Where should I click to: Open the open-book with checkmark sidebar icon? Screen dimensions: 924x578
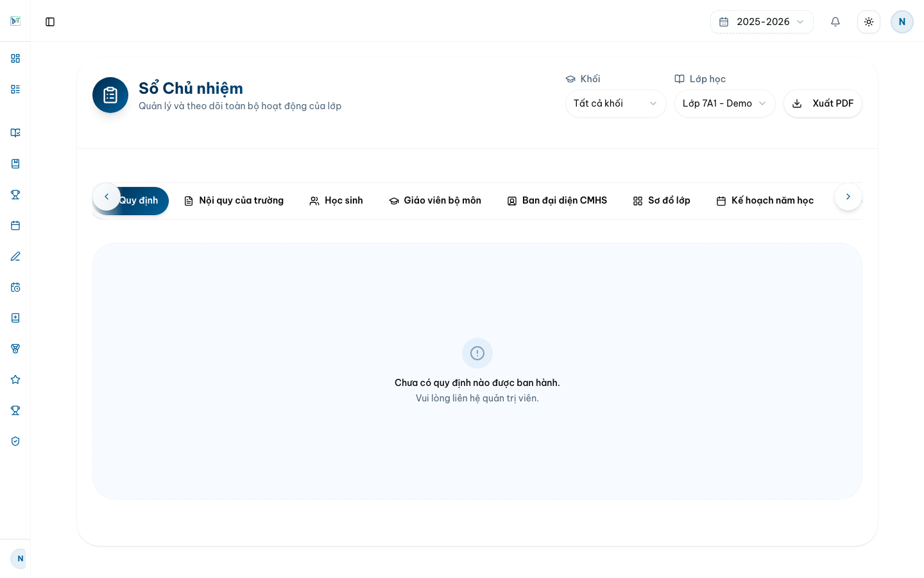[15, 133]
